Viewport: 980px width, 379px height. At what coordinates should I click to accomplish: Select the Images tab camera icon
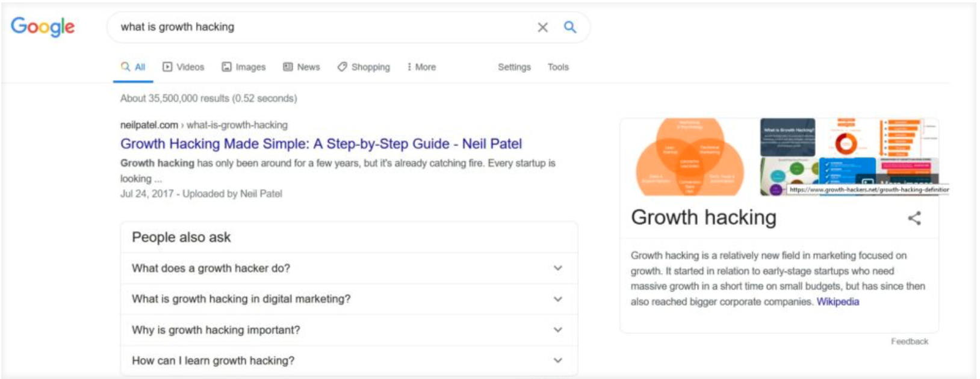[227, 67]
